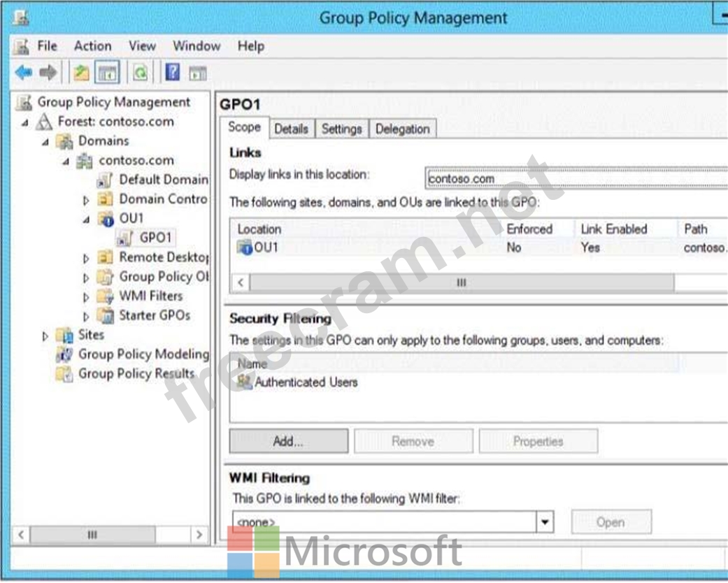Expand the Starter GPOs node
The height and width of the screenshot is (583, 728).
[86, 317]
